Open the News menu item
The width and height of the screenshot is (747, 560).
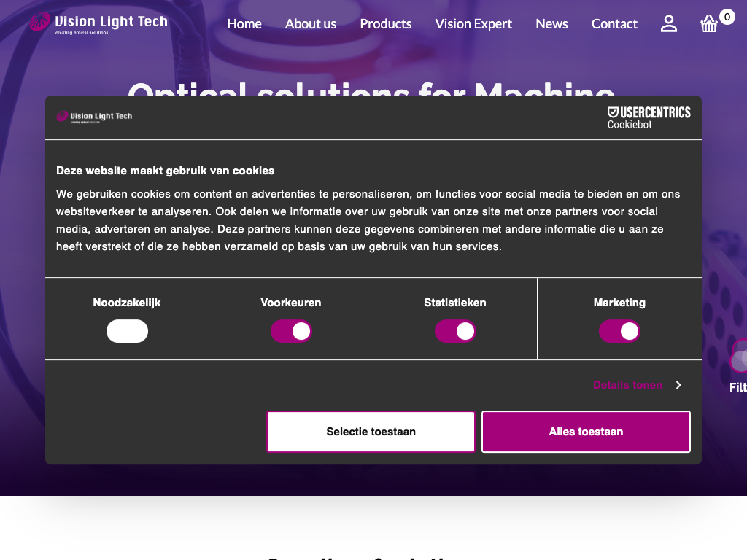(551, 24)
